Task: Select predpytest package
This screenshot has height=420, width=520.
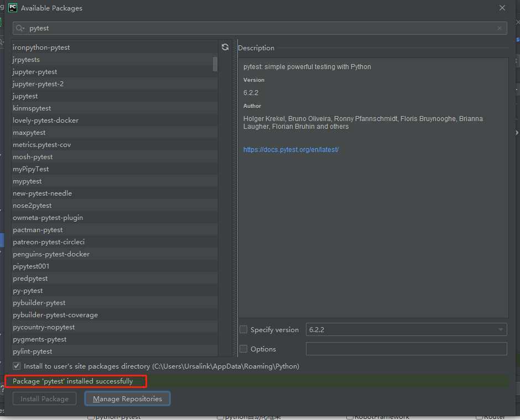Action: (115, 278)
